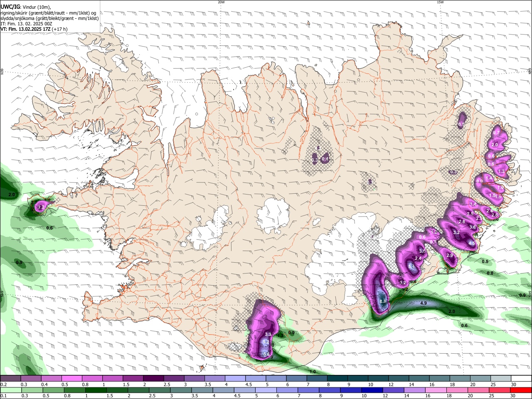The height and width of the screenshot is (399, 532).
Task: Click the '4.5' snowfall value in east
Action: (472, 243)
